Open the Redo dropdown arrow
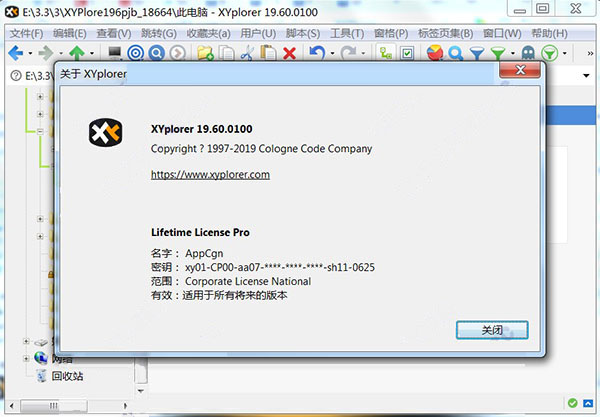 (x=363, y=53)
